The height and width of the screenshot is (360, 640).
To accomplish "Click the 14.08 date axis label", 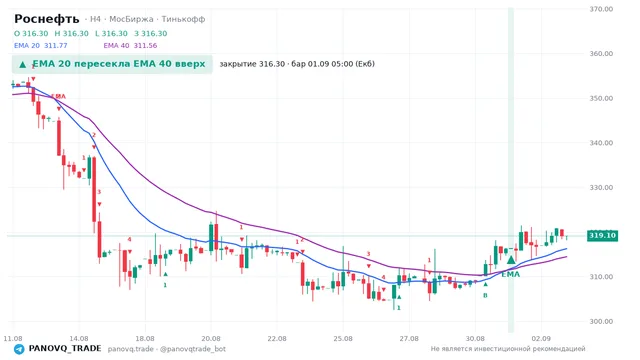I will point(79,338).
